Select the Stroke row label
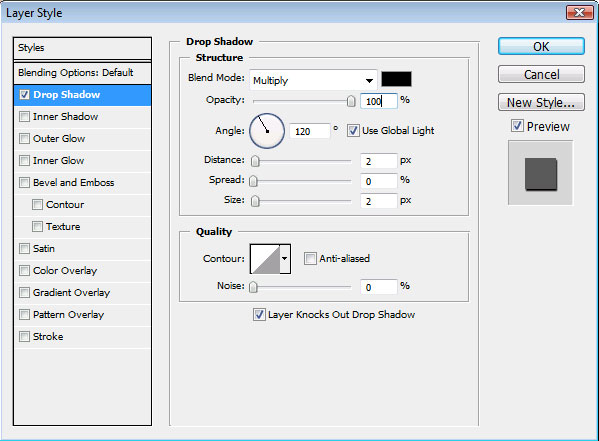599x441 pixels. coord(48,337)
